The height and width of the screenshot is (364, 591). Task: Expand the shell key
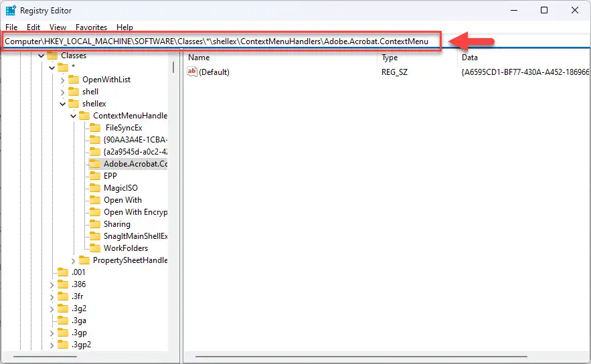[62, 92]
